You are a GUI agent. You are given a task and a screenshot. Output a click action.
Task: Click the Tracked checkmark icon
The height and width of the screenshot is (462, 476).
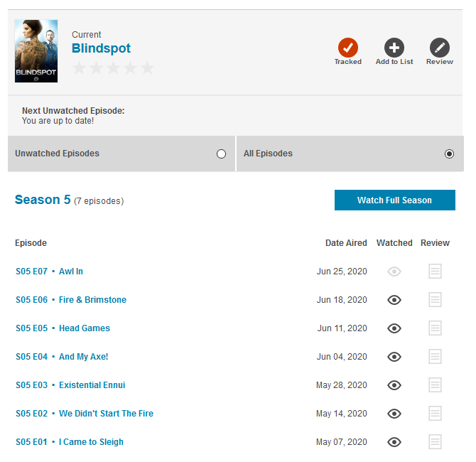click(348, 48)
